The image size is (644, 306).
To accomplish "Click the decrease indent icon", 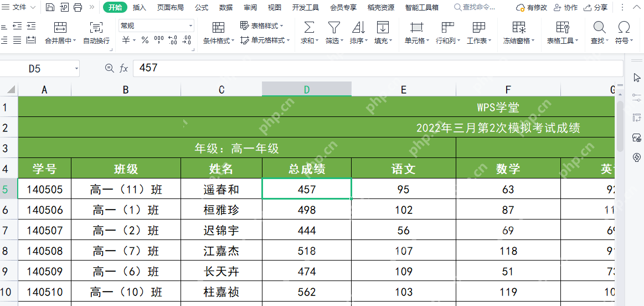I will [17, 26].
